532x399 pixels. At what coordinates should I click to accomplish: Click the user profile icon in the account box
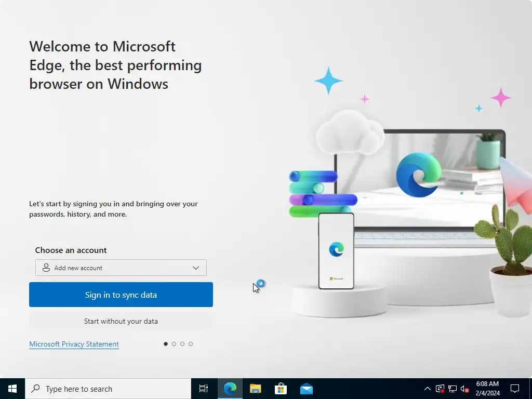(46, 268)
